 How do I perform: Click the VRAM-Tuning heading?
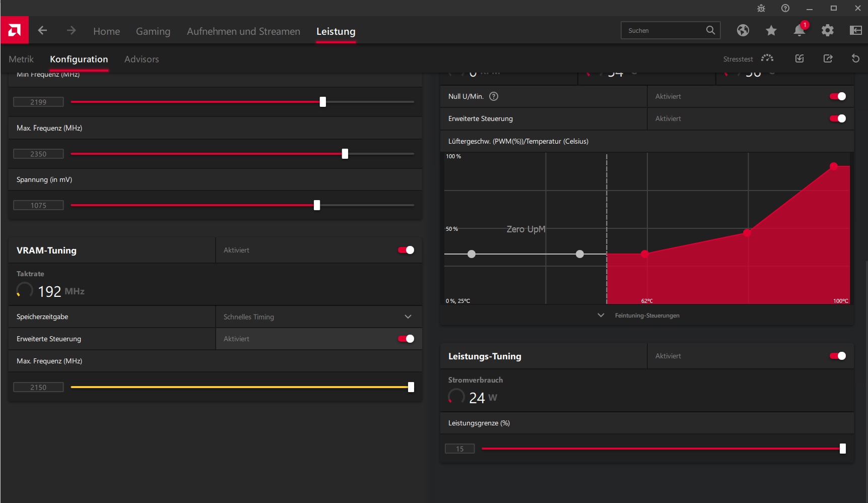pos(46,250)
